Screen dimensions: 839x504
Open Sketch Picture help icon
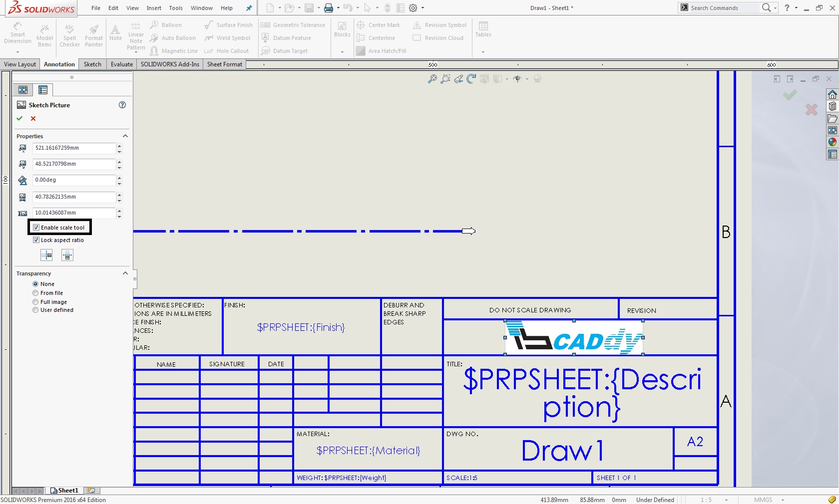pyautogui.click(x=122, y=105)
